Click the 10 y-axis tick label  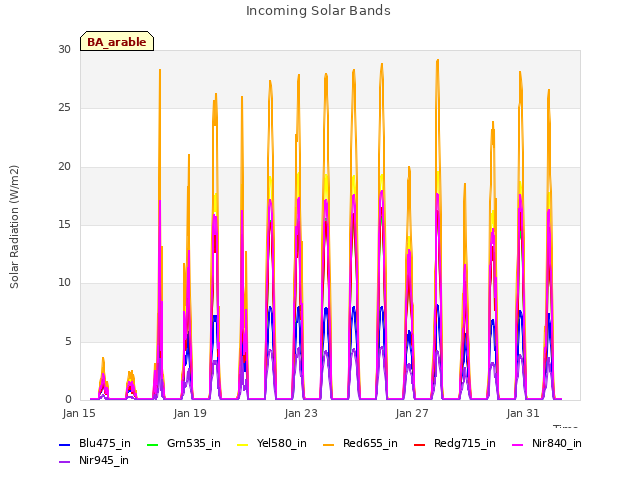click(x=64, y=282)
